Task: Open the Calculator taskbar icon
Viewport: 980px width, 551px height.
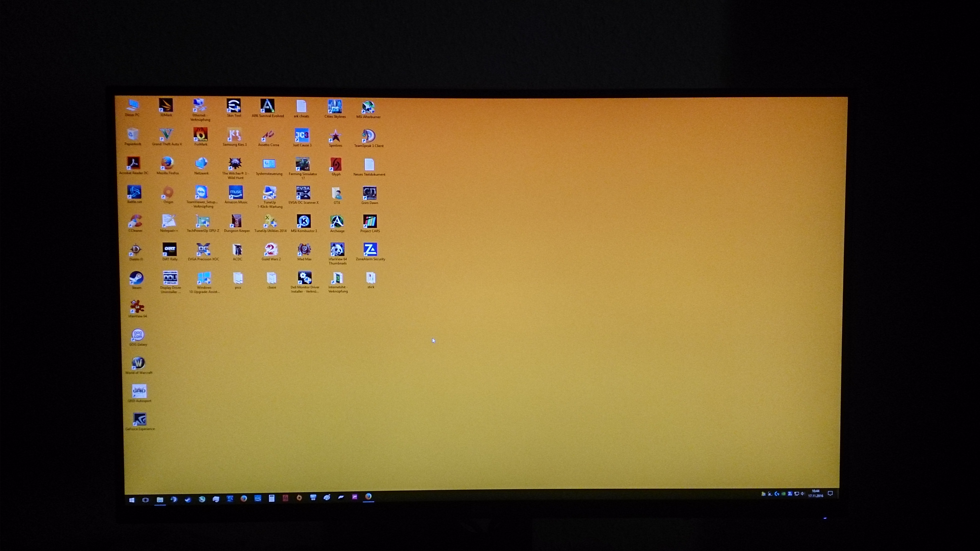Action: coord(272,498)
